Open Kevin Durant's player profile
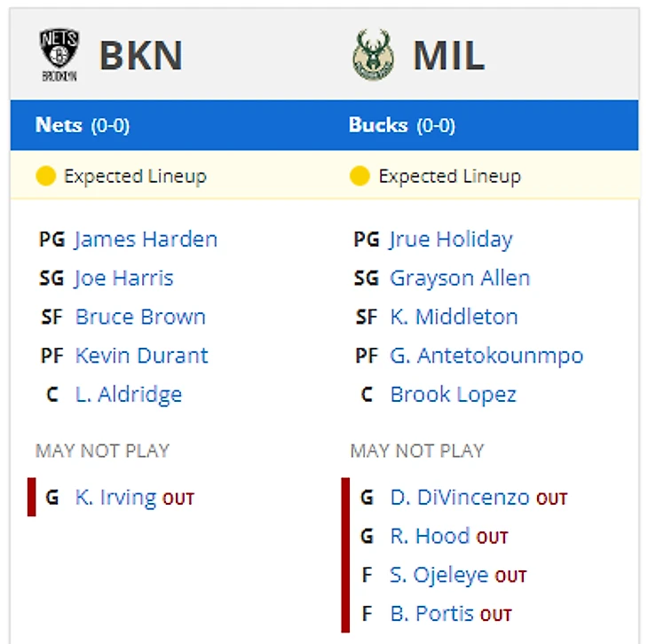 [x=142, y=356]
